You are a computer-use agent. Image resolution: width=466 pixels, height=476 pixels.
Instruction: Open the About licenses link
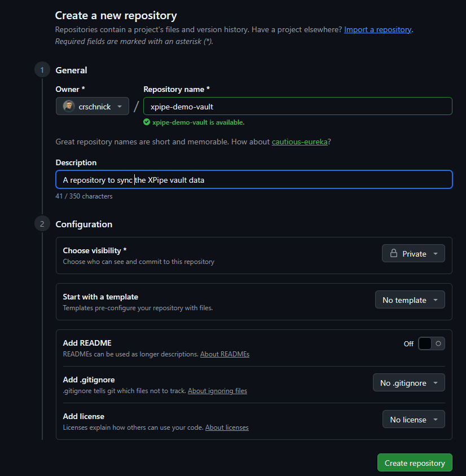coord(227,427)
